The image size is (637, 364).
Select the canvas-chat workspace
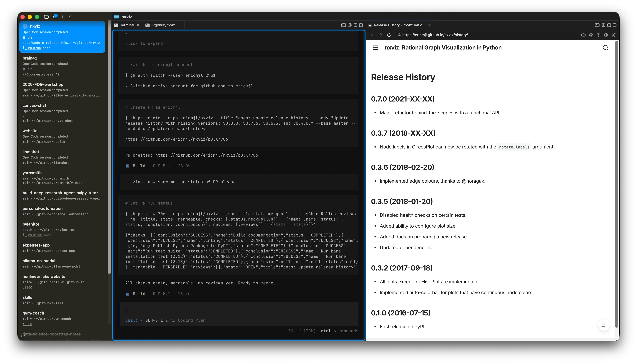62,113
